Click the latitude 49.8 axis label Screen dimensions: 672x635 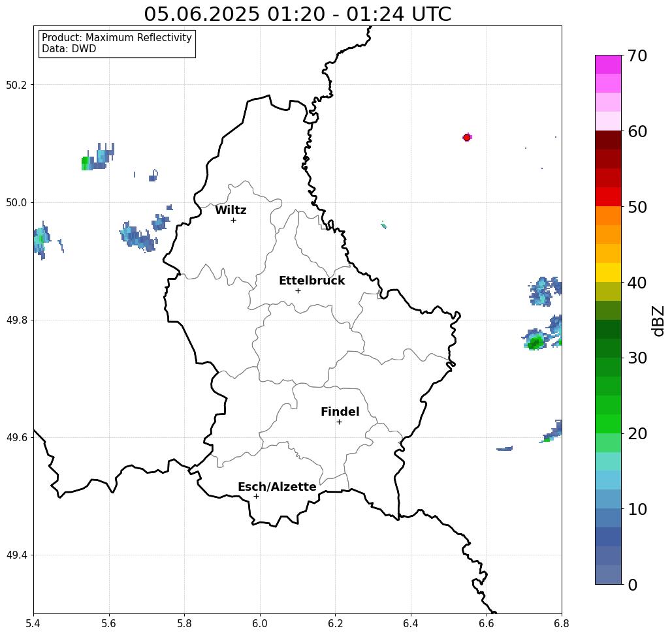pyautogui.click(x=16, y=320)
